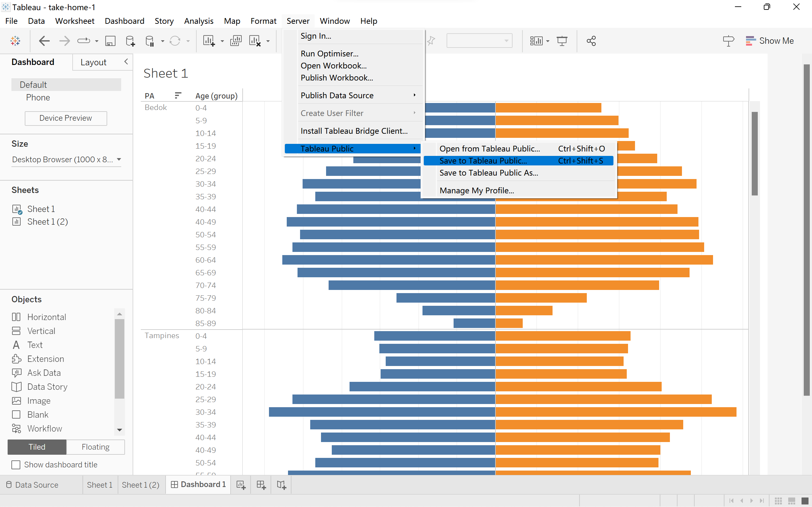Image resolution: width=812 pixels, height=507 pixels.
Task: Click the Duplicate sheet toolbar icon
Action: (236, 41)
